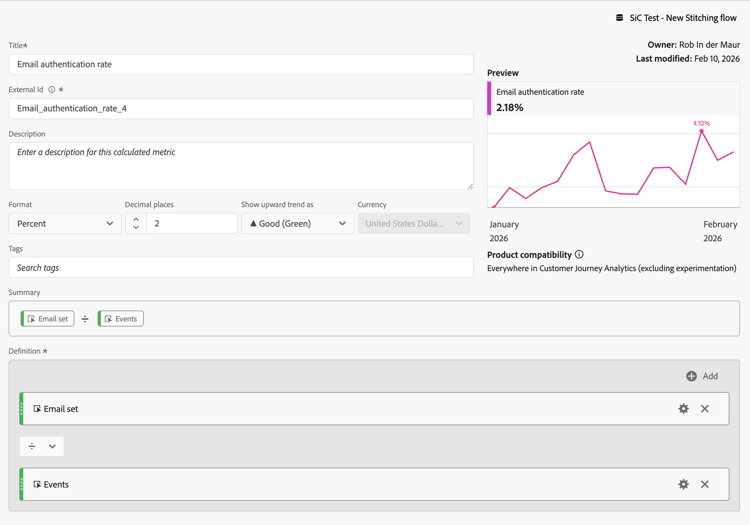The image size is (750, 525).
Task: Click the drag handle of Email set row
Action: (22, 408)
